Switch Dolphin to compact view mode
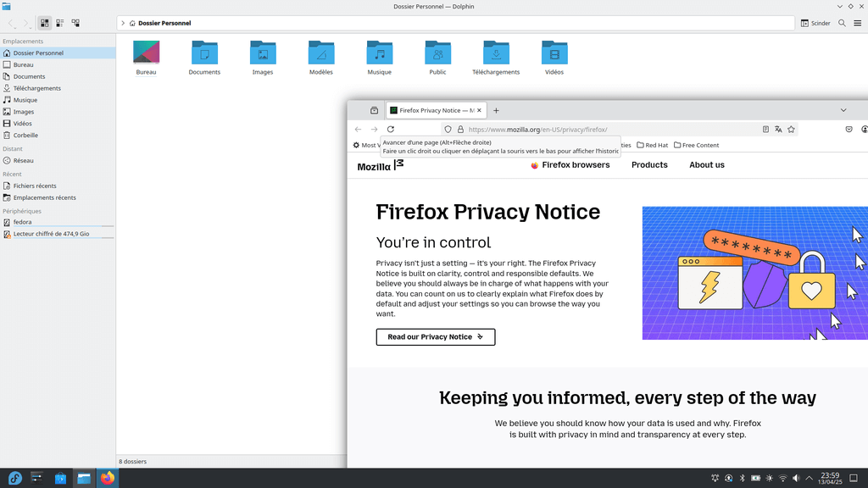 point(60,23)
